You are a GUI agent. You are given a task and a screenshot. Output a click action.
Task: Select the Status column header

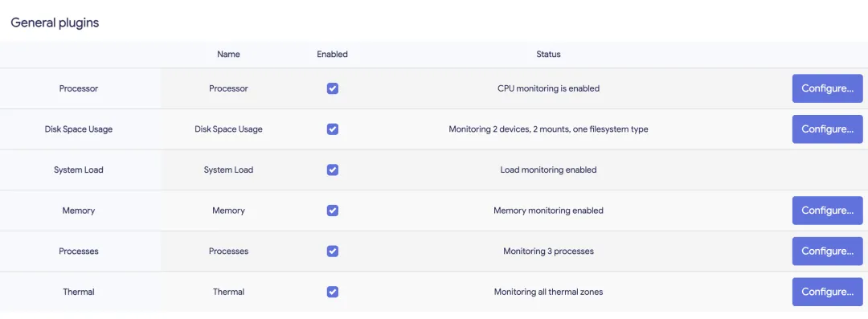coord(548,55)
